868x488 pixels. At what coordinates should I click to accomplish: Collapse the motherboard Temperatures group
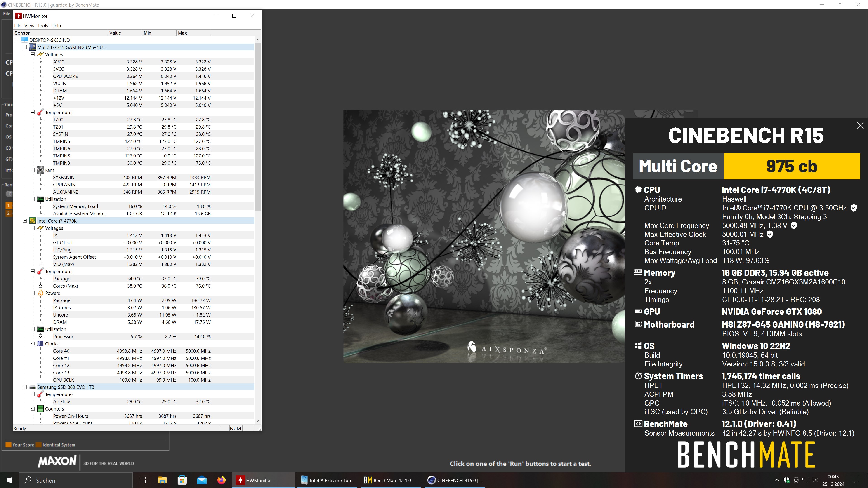33,112
